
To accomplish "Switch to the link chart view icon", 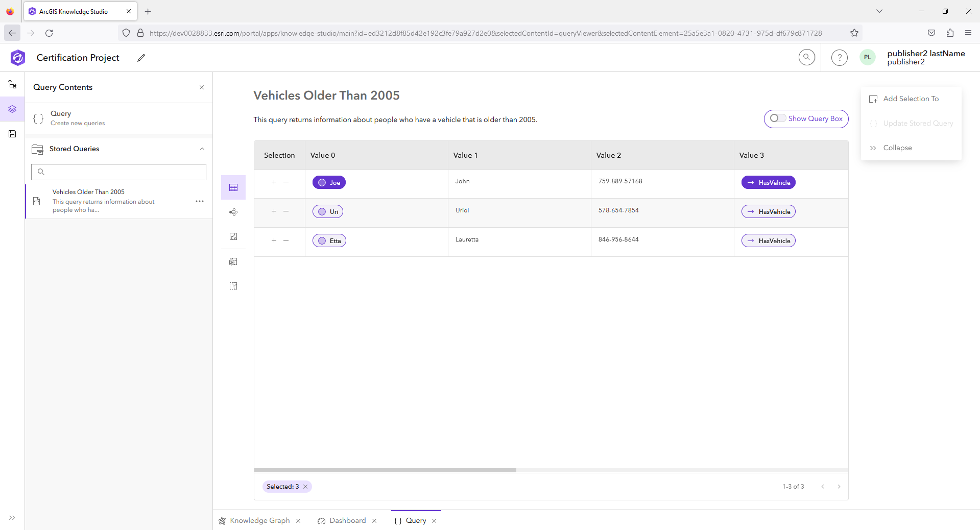I will point(233,212).
